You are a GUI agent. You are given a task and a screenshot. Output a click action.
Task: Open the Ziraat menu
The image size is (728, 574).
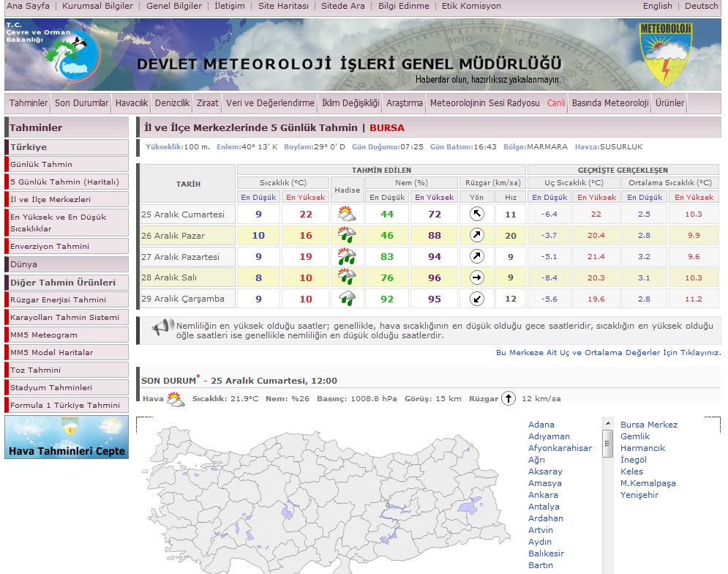pos(208,102)
